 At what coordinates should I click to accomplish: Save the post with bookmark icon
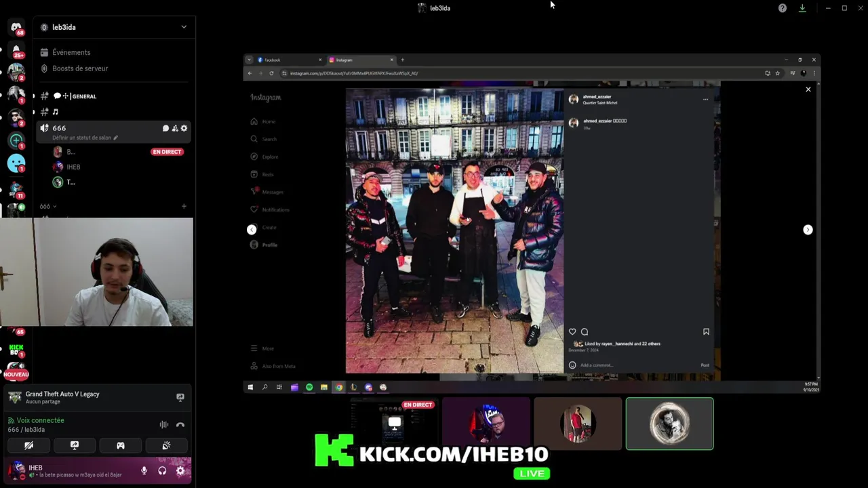(706, 331)
